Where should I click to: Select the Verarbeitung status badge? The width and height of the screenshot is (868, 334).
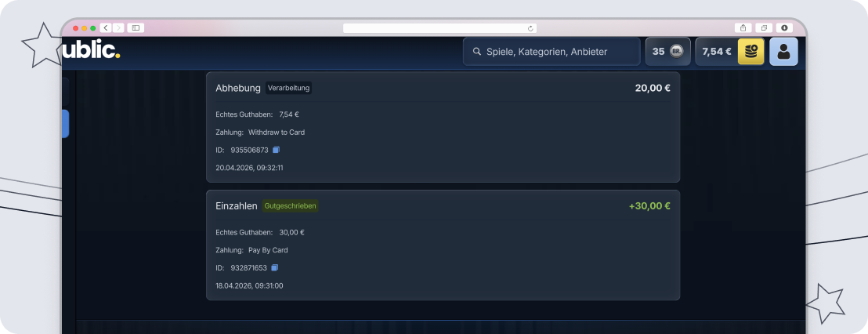pyautogui.click(x=288, y=88)
